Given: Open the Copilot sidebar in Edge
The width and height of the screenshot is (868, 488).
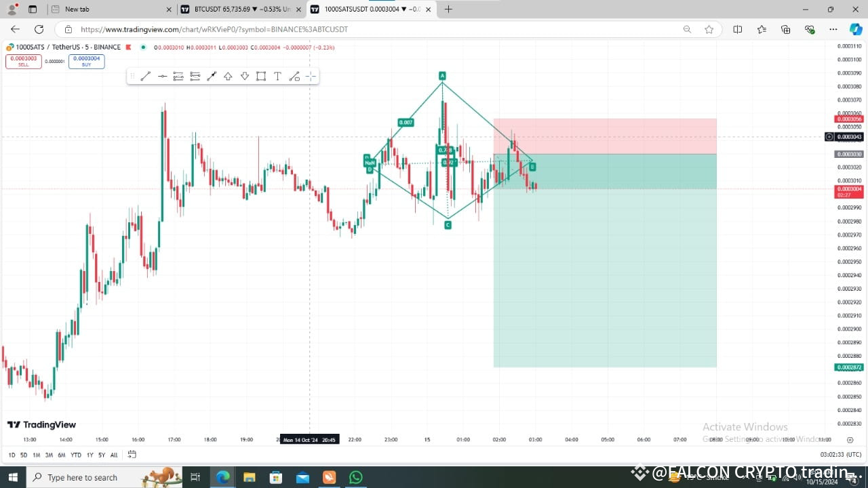Looking at the screenshot, I should (x=856, y=29).
